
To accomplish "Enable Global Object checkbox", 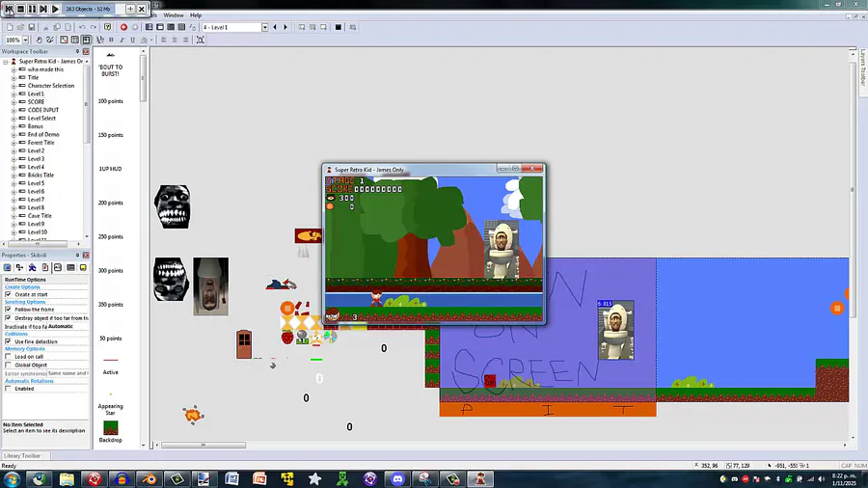I will point(9,366).
